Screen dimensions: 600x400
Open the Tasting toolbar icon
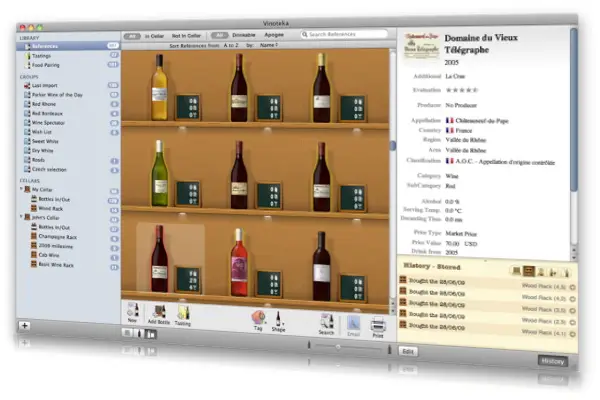click(183, 316)
